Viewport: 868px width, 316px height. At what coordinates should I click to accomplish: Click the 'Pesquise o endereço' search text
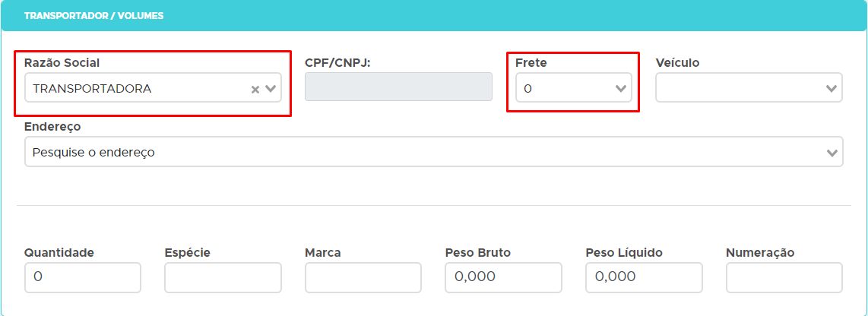click(93, 153)
